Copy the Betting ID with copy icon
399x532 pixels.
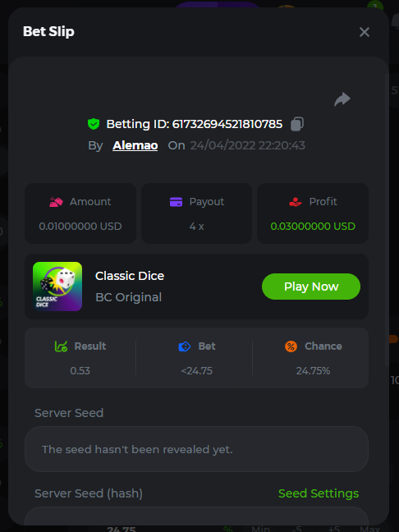[297, 124]
